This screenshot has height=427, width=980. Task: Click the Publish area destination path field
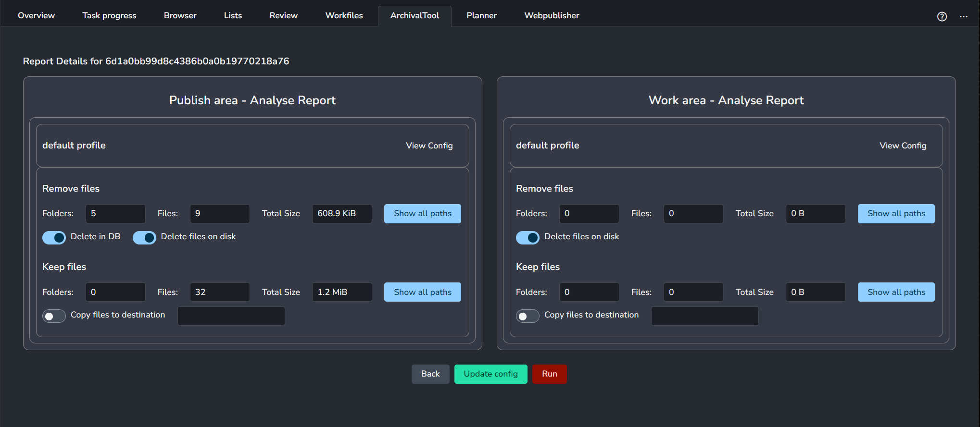[231, 316]
